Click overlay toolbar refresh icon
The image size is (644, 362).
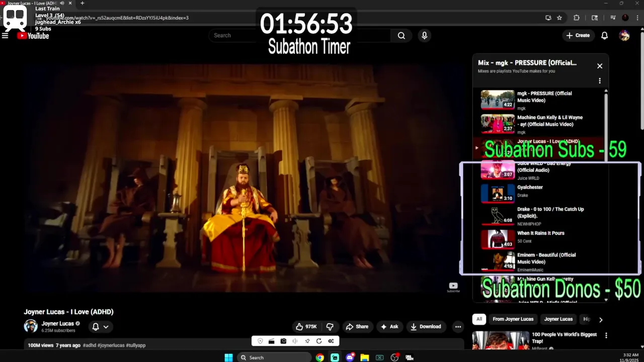pyautogui.click(x=319, y=341)
